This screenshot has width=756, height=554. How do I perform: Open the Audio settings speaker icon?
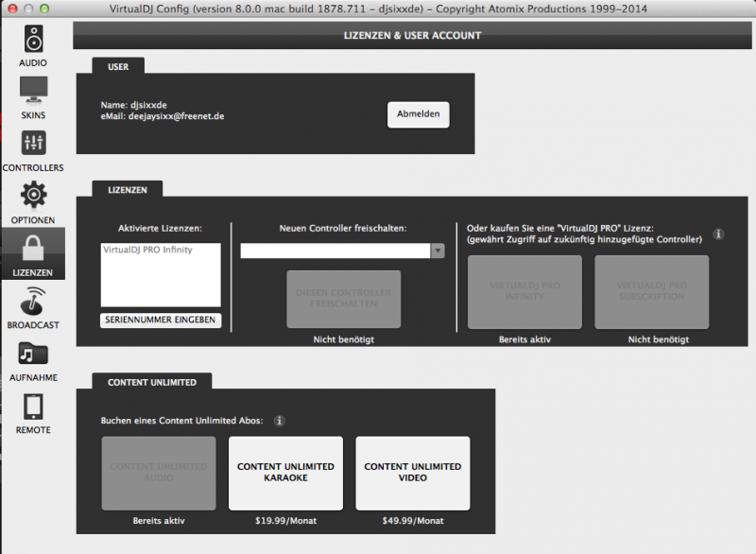click(33, 39)
